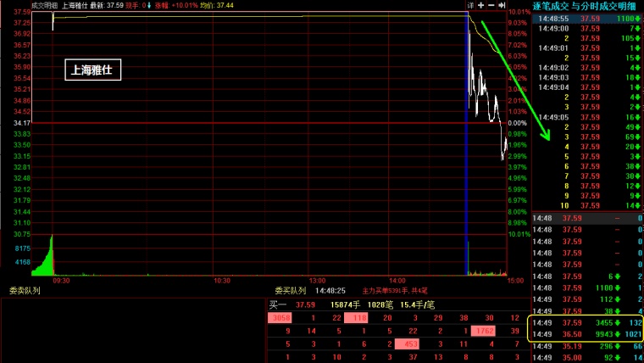Select the tick row with volume 69
Viewport: 644px width, 363px height.
(588, 137)
